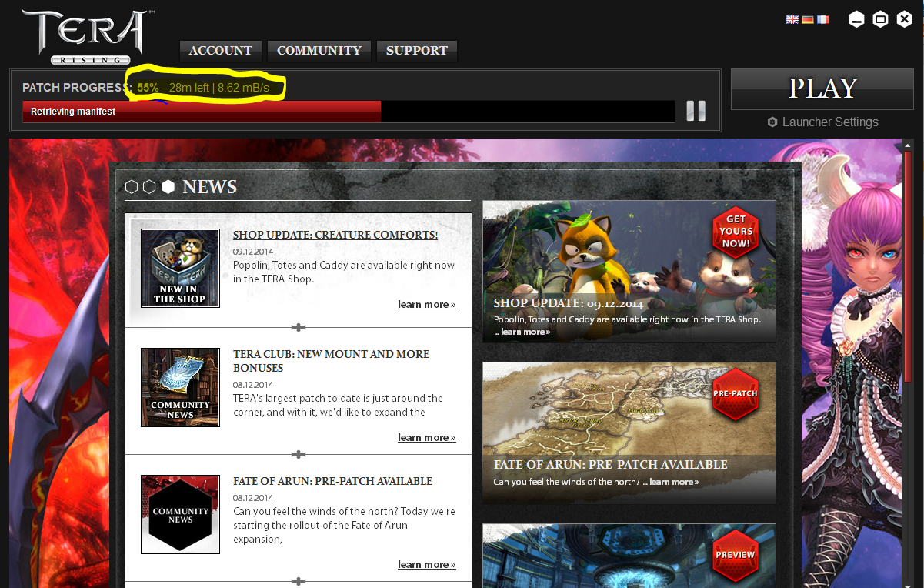Open the TERA Club Community News thumbnail
This screenshot has height=588, width=924.
[180, 387]
